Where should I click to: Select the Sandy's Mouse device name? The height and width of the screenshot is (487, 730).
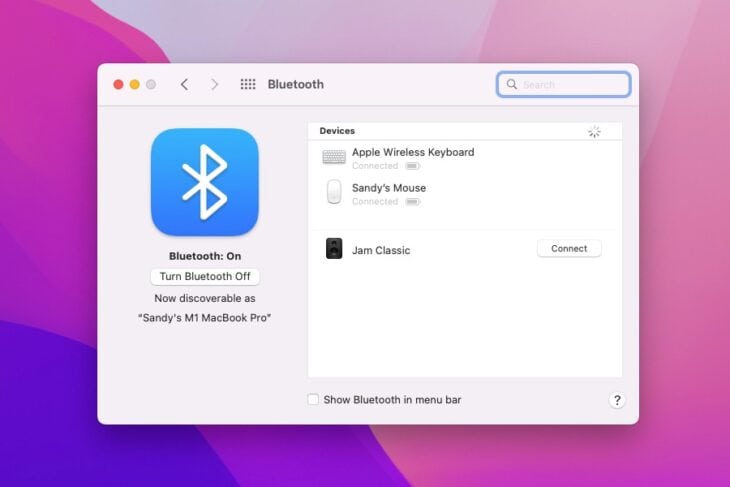tap(389, 188)
